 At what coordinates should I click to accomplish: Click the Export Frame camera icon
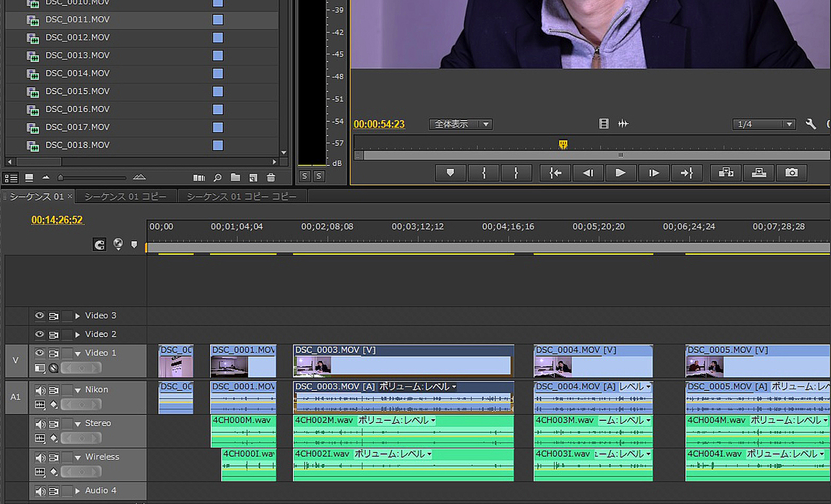pos(791,173)
